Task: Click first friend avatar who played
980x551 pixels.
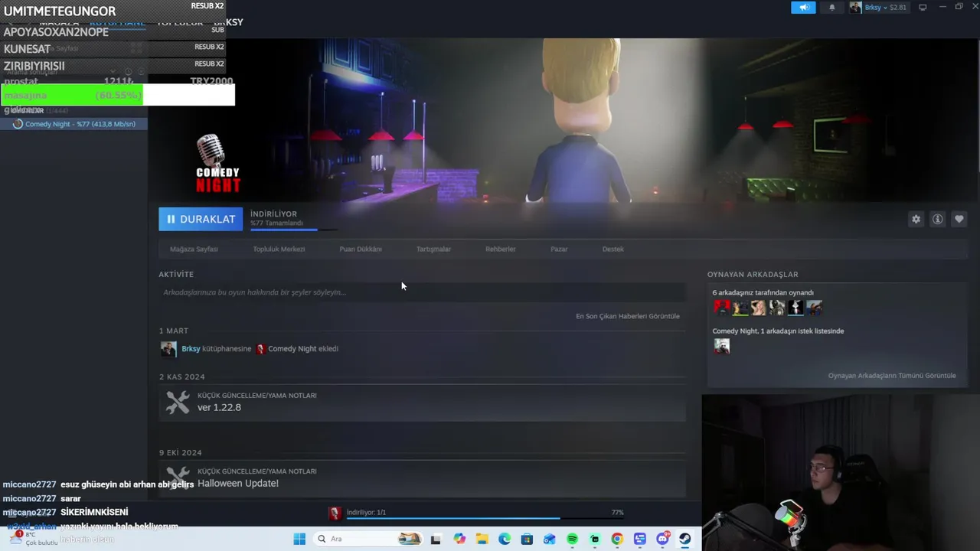Action: click(x=721, y=308)
